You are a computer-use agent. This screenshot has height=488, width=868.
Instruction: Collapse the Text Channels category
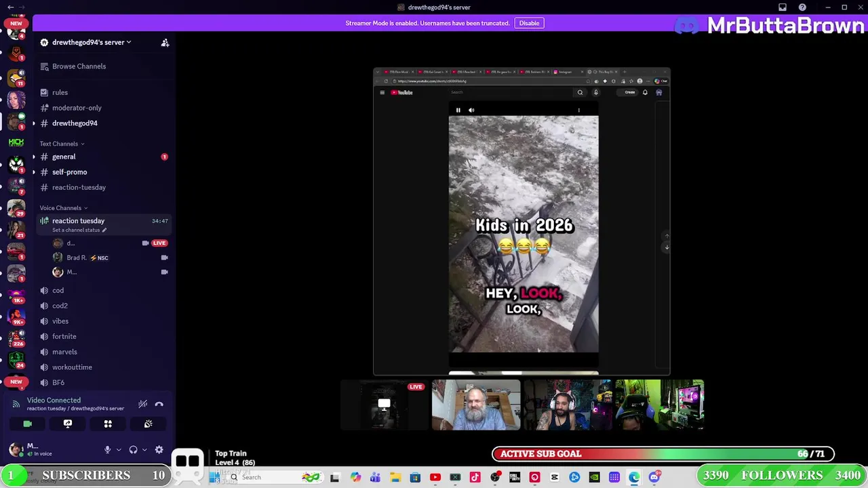pyautogui.click(x=62, y=144)
